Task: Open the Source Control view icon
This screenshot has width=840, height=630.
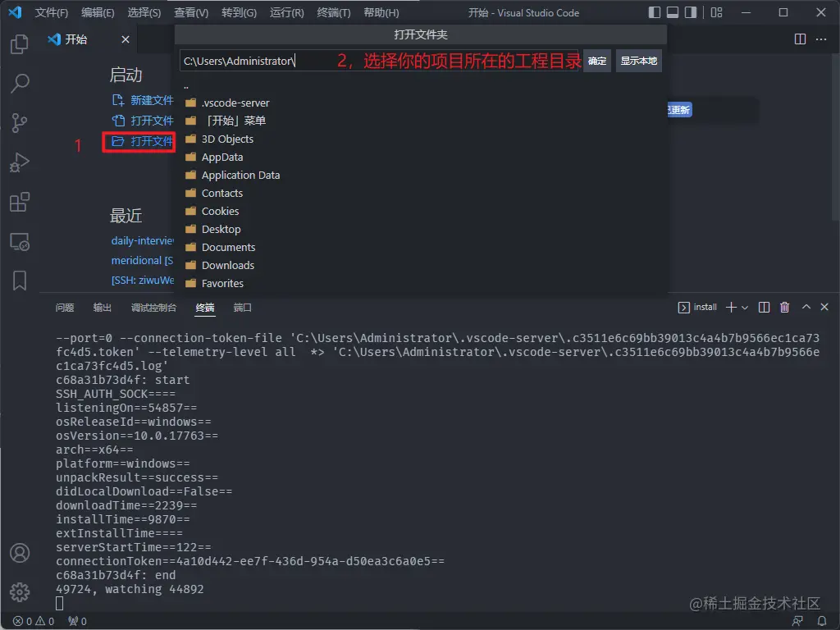Action: (20, 123)
